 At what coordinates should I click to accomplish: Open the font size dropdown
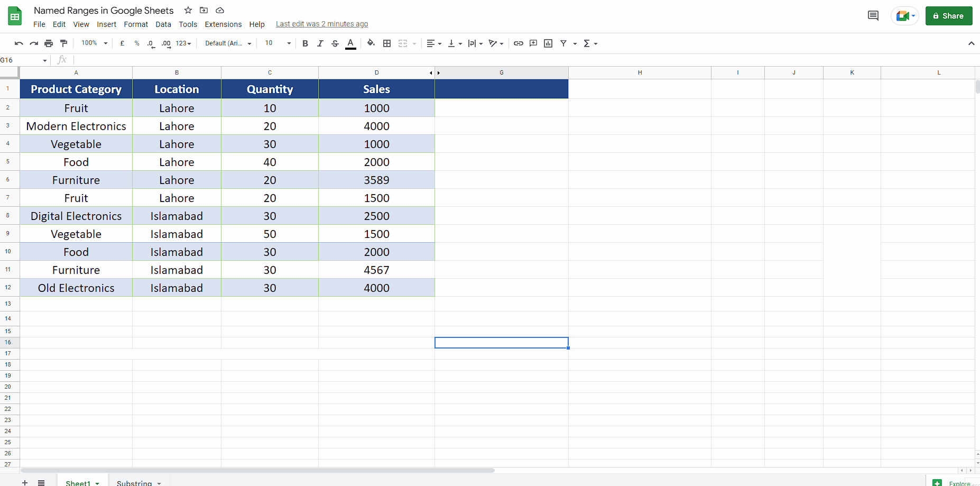pyautogui.click(x=276, y=43)
